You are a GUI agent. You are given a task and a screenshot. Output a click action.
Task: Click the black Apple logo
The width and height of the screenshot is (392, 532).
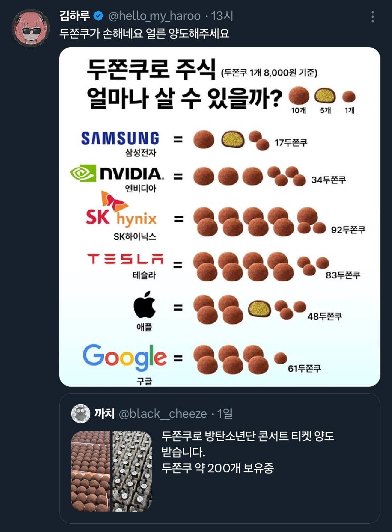pos(144,305)
